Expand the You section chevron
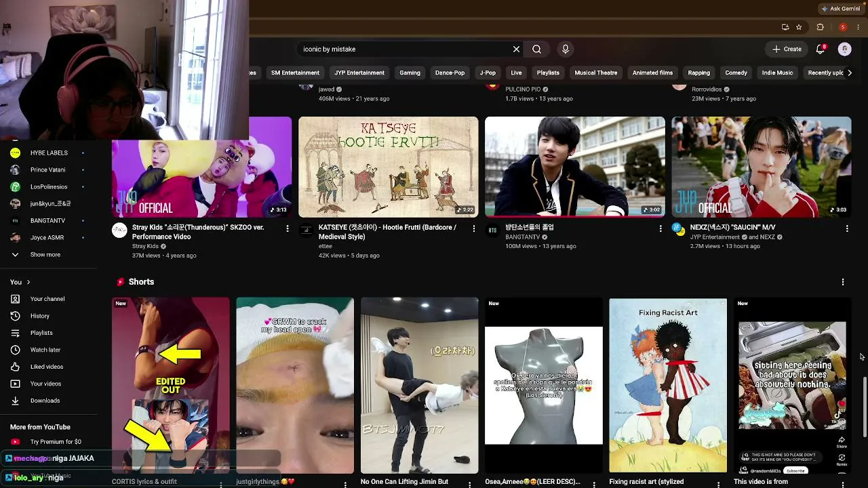This screenshot has width=868, height=488. [x=28, y=282]
